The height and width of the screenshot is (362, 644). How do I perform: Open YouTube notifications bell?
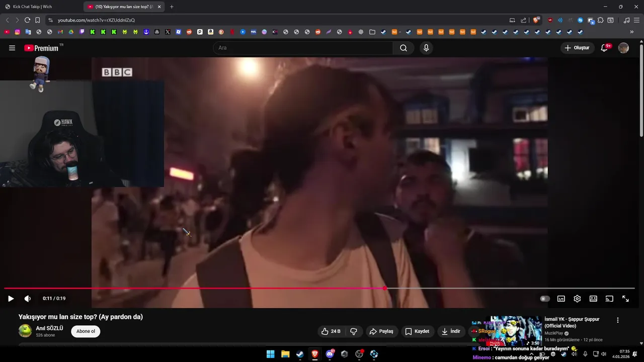(x=605, y=48)
